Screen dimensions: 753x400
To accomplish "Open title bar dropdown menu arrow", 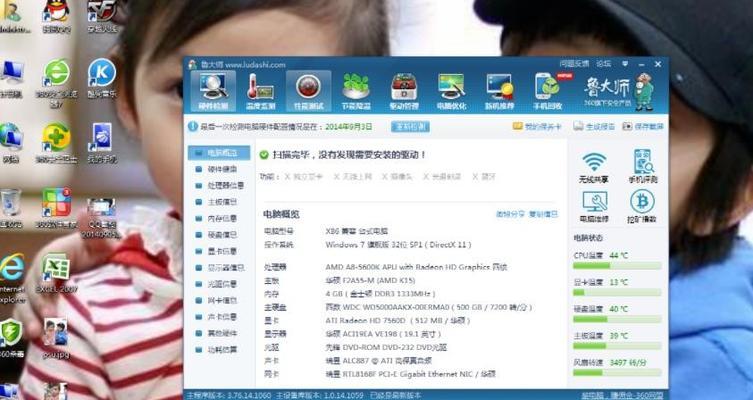I will 625,63.
